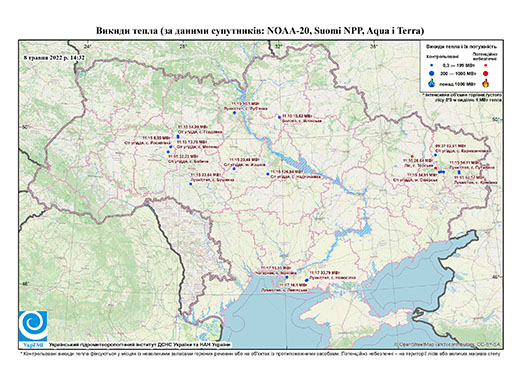The image size is (520, 368).
Task: Click the institute caption beside the UkrGMI logo
Action: click(139, 344)
